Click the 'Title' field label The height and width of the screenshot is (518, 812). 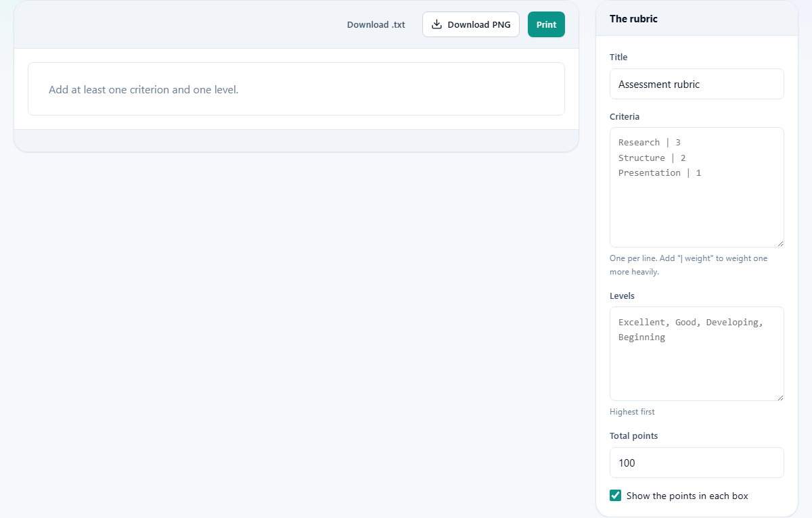click(618, 57)
